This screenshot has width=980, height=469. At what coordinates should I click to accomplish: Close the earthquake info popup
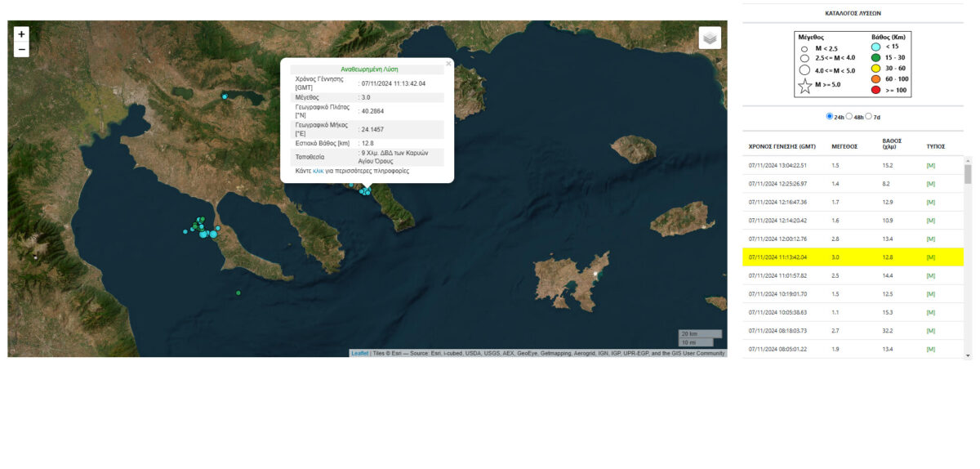[x=448, y=62]
